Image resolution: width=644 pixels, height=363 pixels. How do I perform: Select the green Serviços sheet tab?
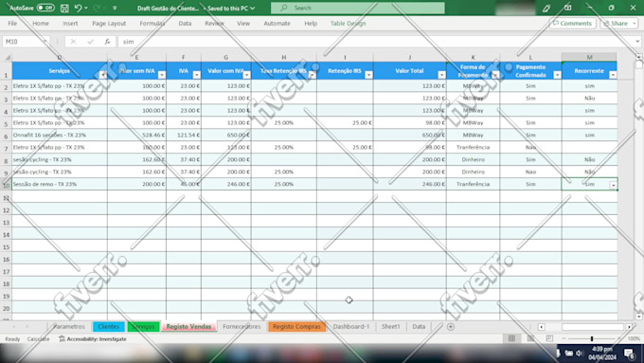point(143,326)
